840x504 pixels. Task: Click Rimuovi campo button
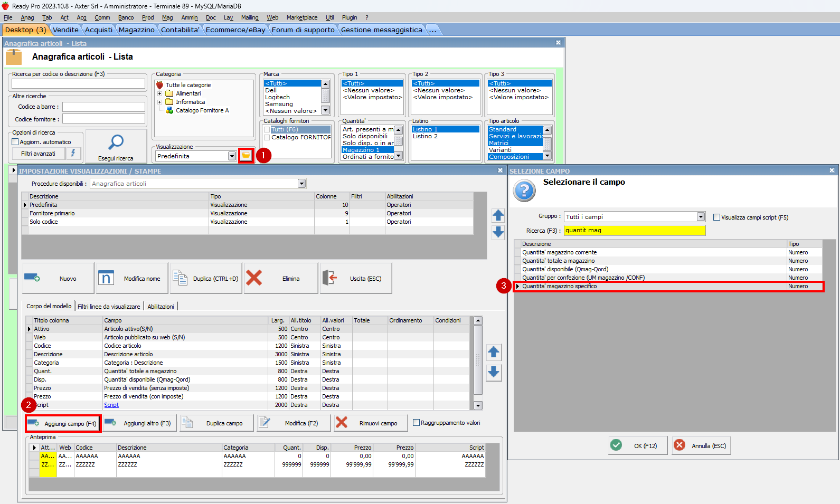click(x=371, y=423)
